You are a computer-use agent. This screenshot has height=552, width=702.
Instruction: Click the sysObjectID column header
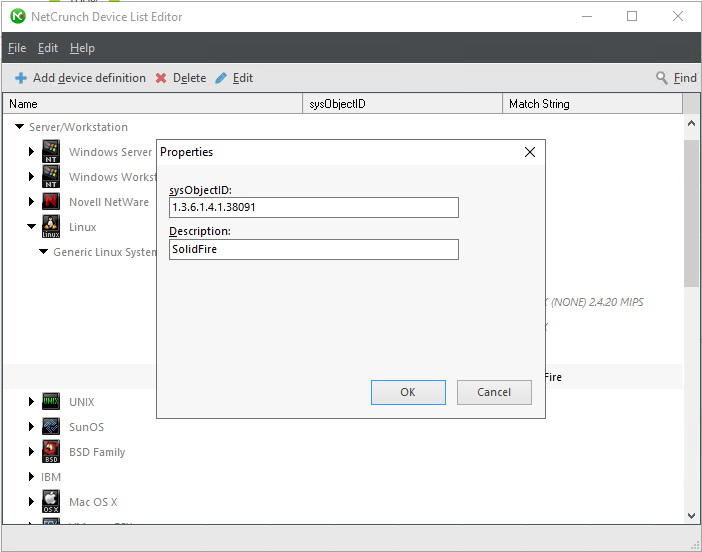click(x=402, y=103)
